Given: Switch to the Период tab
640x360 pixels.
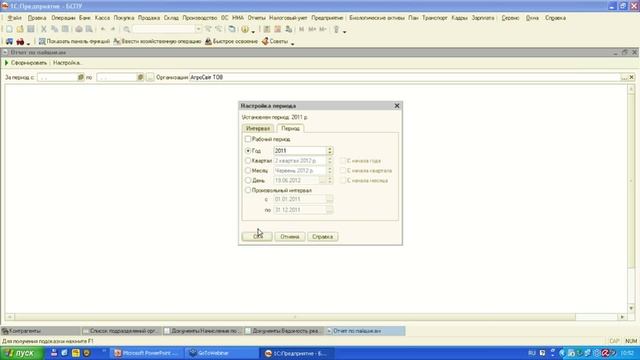Looking at the screenshot, I should [291, 128].
